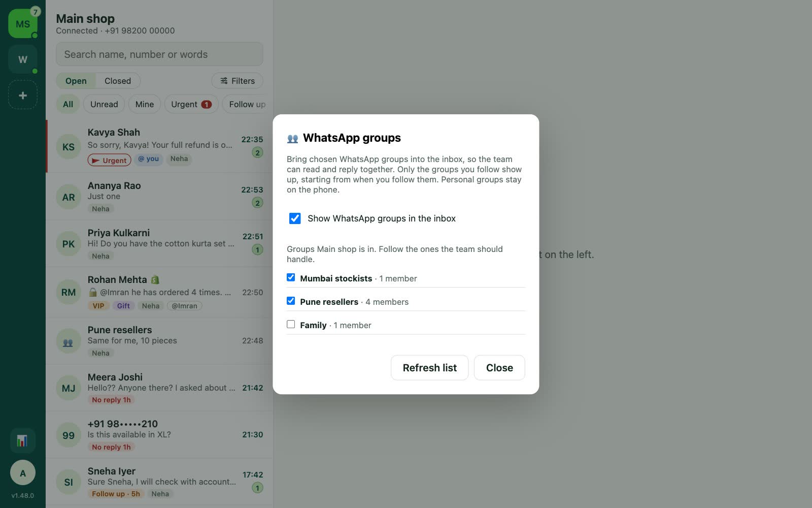This screenshot has height=508, width=812.
Task: Switch to the W account icon
Action: point(23,59)
